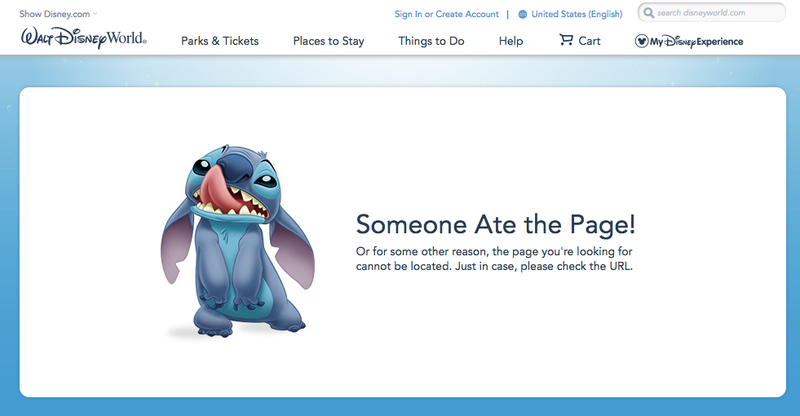This screenshot has width=800, height=416.
Task: Click the shopping cart icon
Action: pos(566,40)
